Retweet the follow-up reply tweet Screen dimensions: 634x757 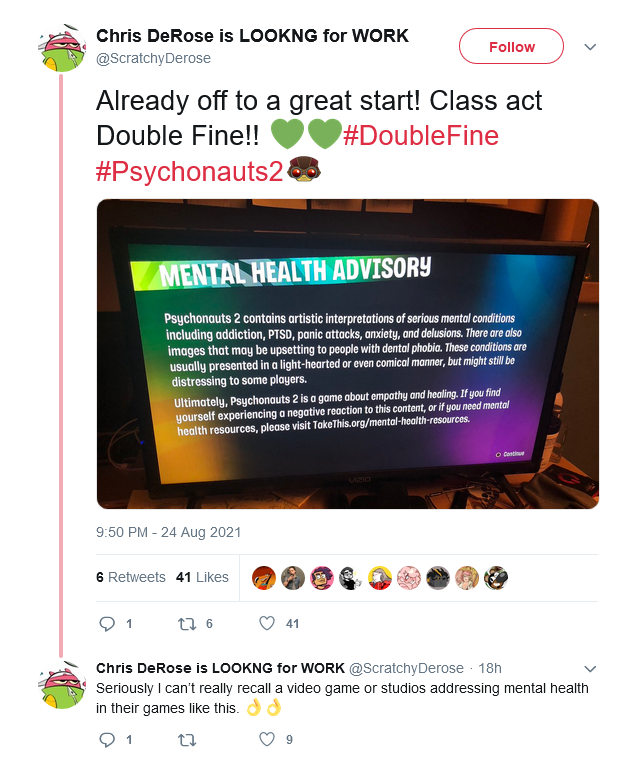click(187, 740)
